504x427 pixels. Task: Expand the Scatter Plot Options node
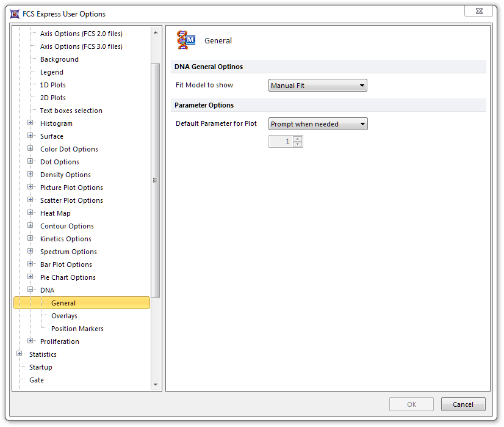(31, 200)
